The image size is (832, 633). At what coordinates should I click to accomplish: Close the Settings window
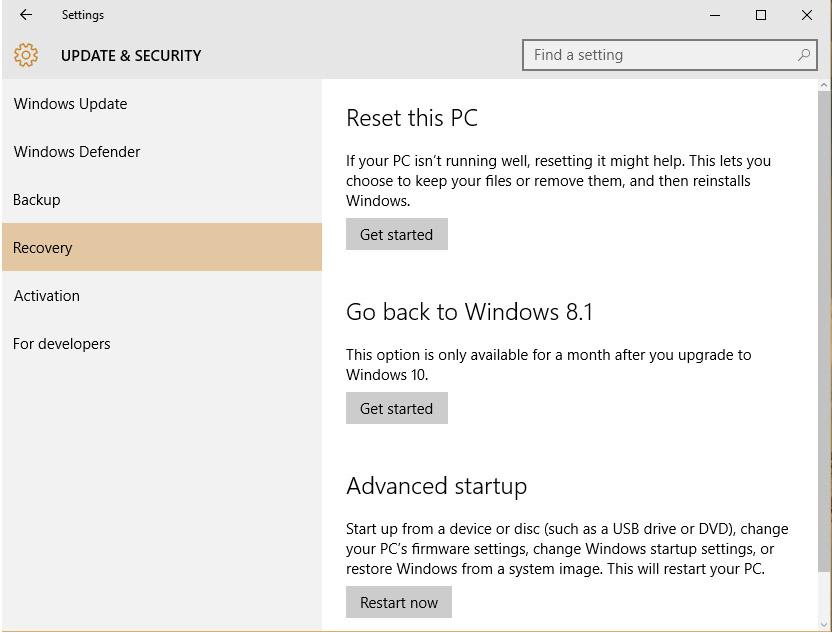pos(807,15)
